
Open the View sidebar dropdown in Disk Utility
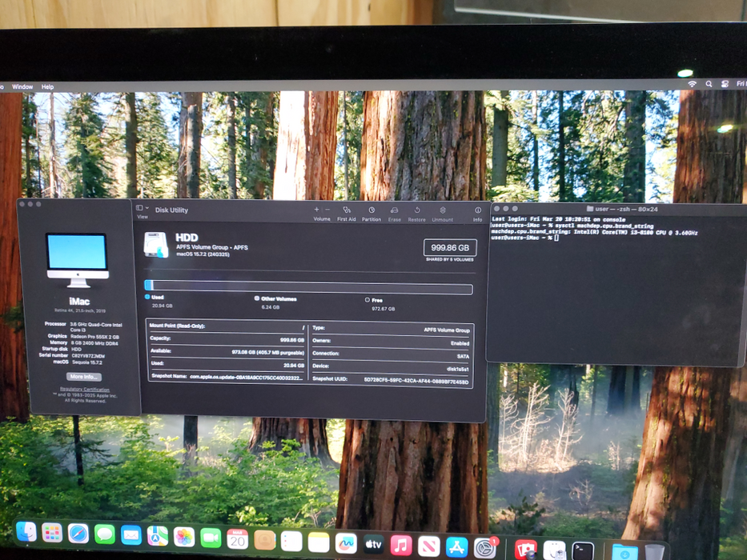(x=143, y=208)
